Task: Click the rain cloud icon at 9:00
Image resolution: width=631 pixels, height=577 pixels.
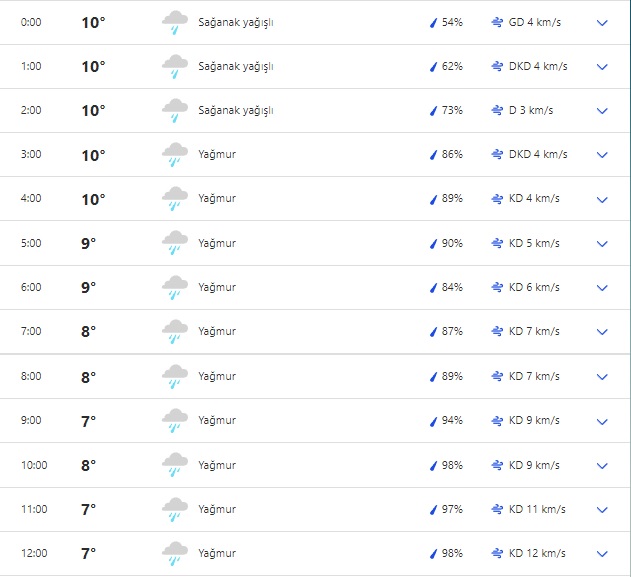Action: coord(175,420)
